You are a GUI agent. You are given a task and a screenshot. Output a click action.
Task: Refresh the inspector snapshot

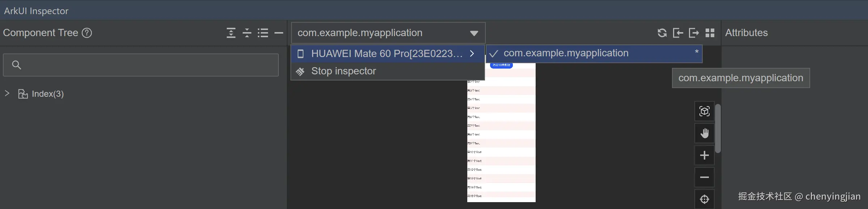pos(662,33)
